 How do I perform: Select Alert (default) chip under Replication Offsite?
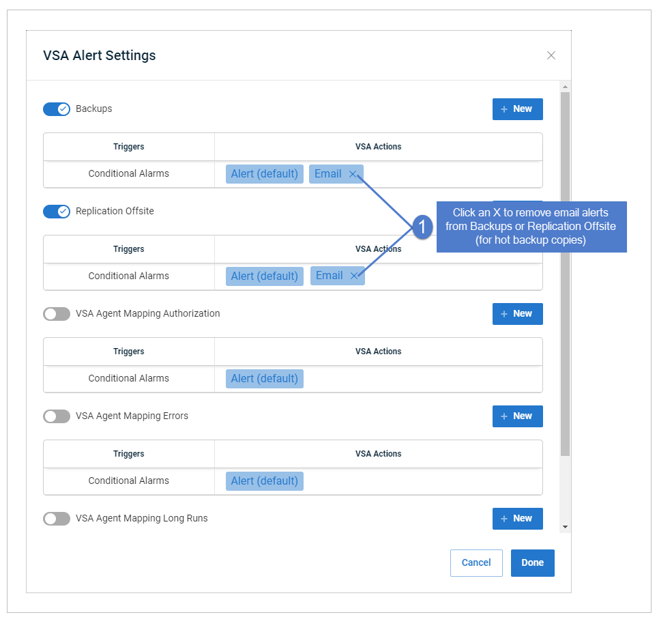(x=265, y=276)
